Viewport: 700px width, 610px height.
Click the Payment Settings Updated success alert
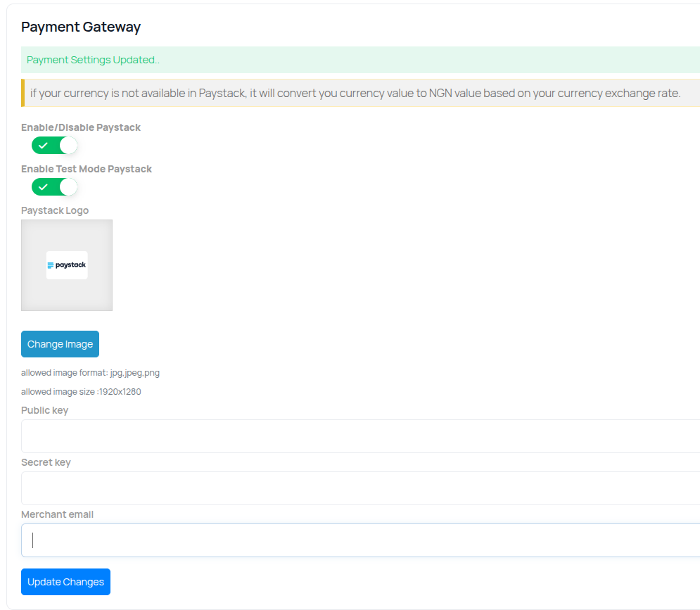(x=360, y=60)
